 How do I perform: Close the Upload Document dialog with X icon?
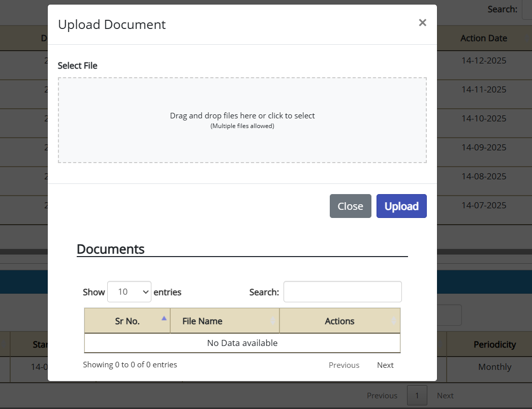(x=422, y=23)
